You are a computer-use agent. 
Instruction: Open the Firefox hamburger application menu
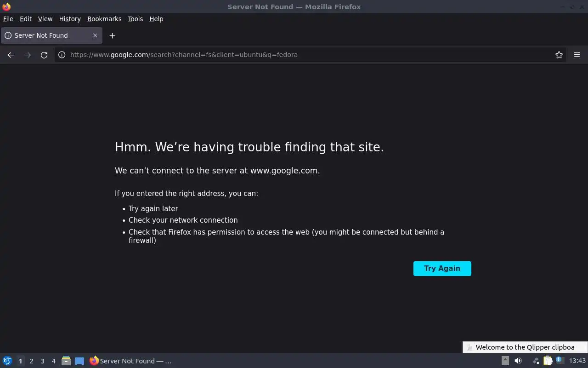tap(577, 55)
